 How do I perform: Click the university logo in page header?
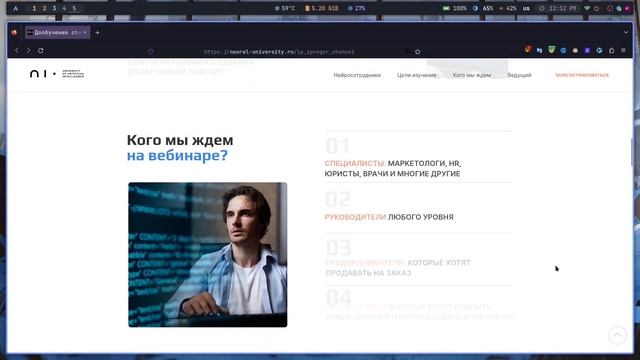[x=57, y=74]
